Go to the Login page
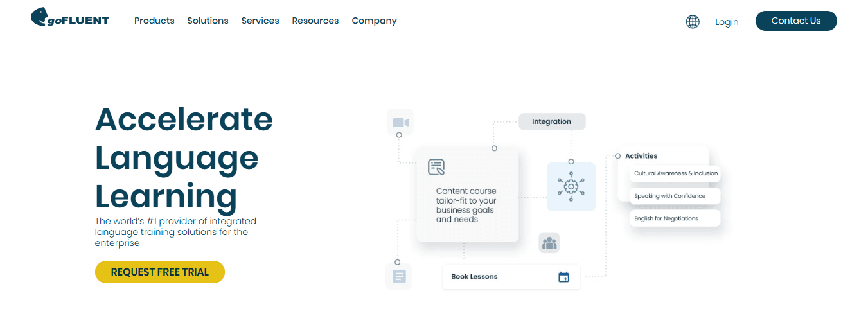Viewport: 868px width, 325px height. point(727,22)
